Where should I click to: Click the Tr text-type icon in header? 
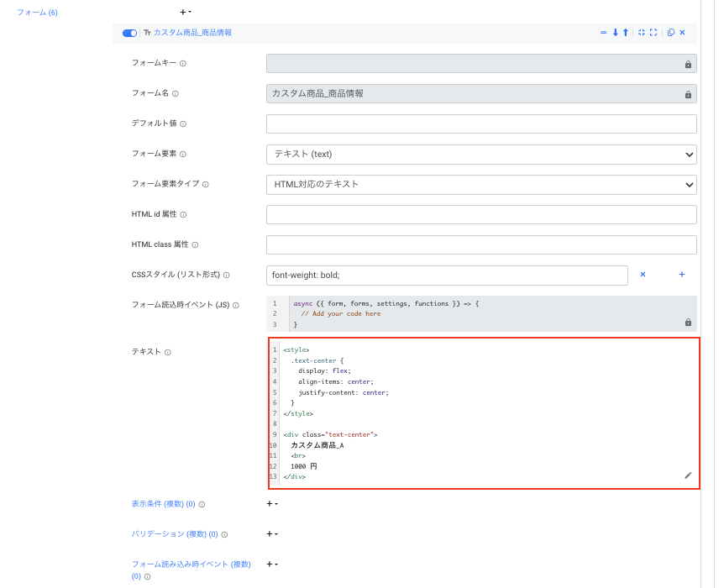147,33
